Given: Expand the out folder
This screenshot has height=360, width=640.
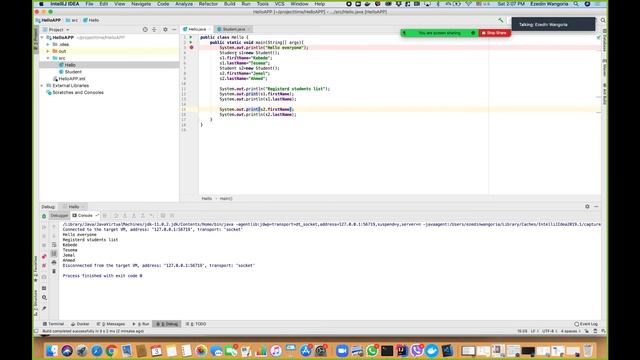Looking at the screenshot, I should 48,51.
